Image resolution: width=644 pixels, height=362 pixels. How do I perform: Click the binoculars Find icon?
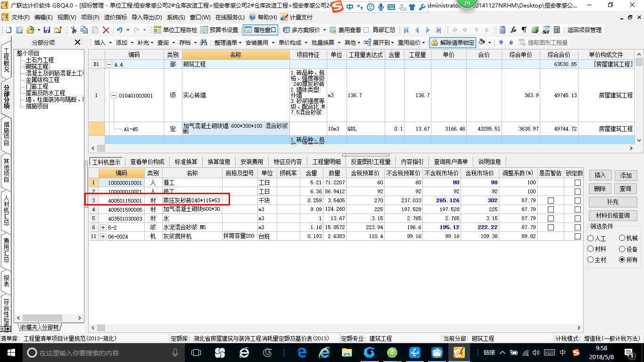pyautogui.click(x=204, y=42)
